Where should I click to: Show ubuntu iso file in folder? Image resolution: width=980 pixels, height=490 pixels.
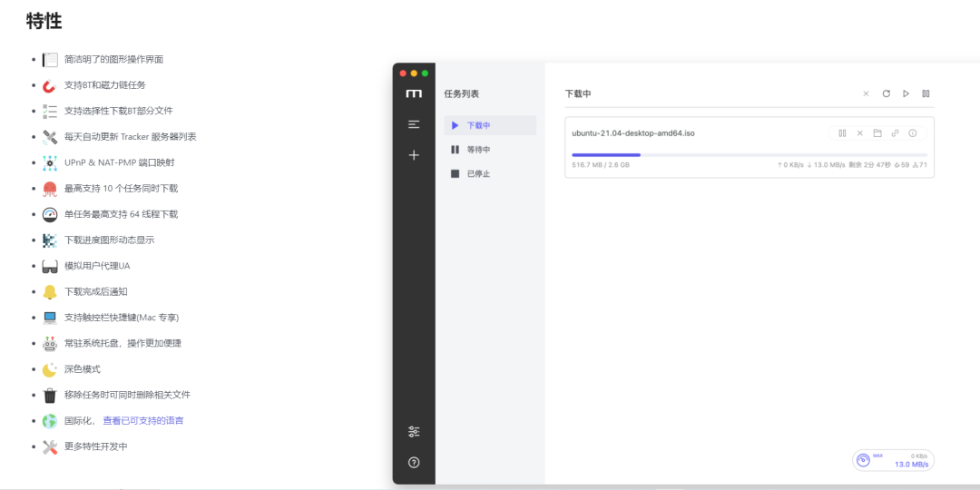click(877, 133)
